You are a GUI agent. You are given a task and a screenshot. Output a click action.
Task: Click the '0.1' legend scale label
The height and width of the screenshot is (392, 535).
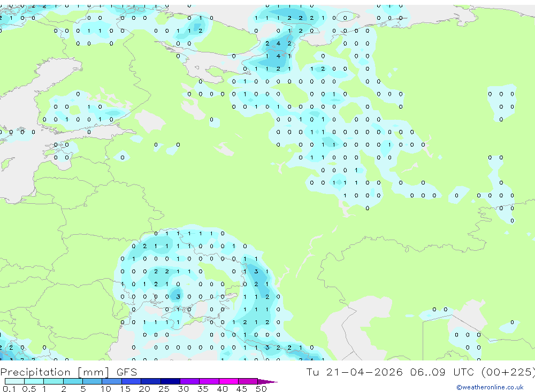point(9,389)
